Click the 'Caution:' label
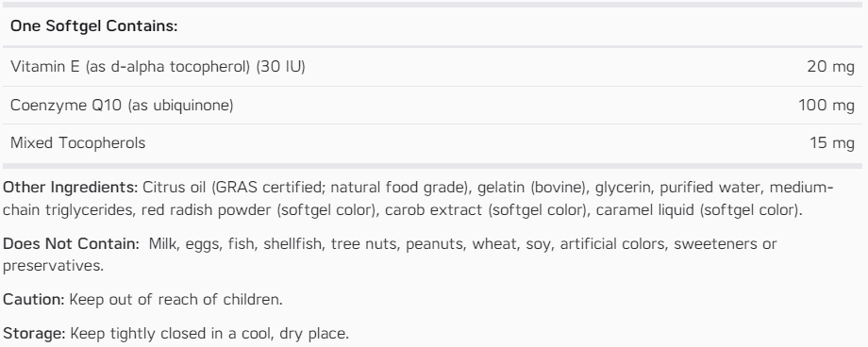 34,300
